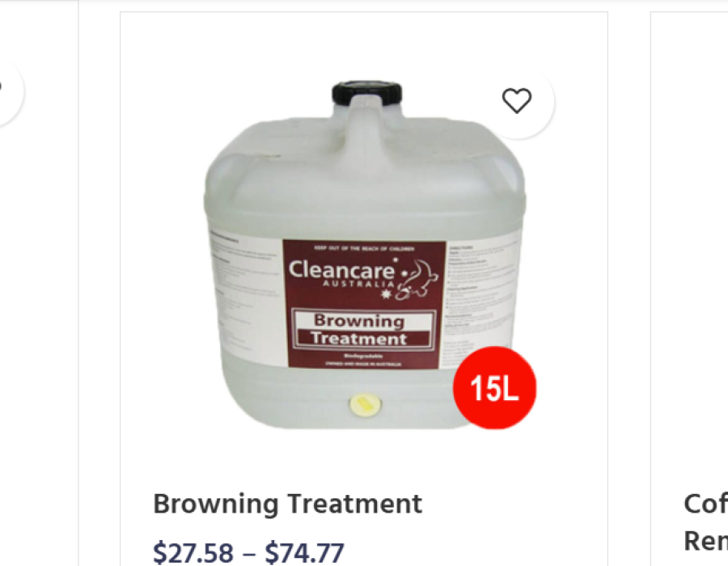Click the $74.77 highest price text
728x566 pixels.
point(305,552)
